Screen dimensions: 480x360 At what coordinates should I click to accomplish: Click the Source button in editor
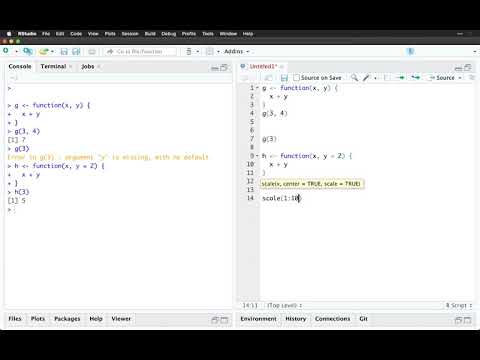(442, 78)
